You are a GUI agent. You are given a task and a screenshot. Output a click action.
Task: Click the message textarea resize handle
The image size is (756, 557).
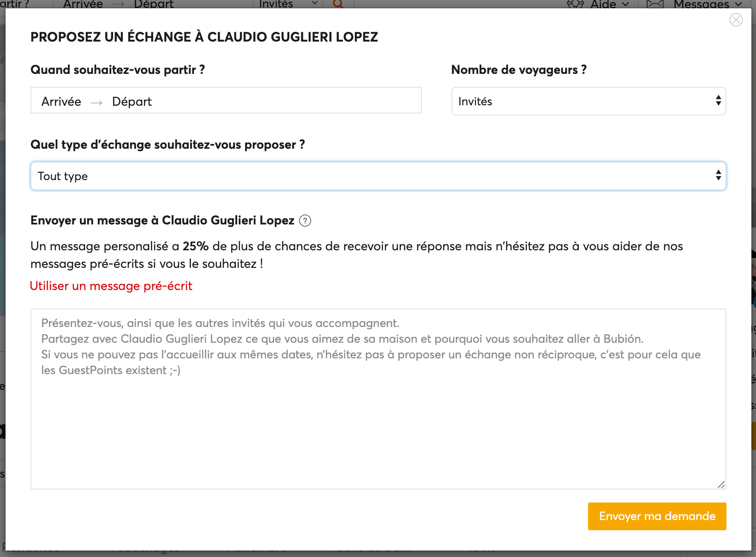[x=721, y=484]
